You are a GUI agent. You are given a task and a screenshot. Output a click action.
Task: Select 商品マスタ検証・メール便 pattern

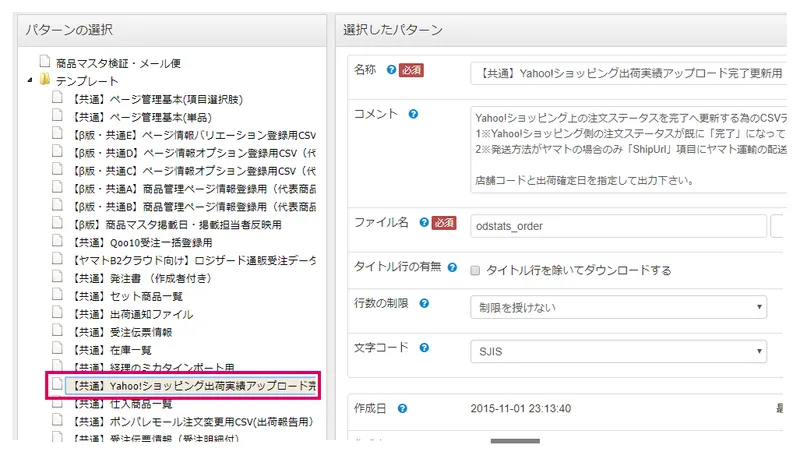(118, 63)
